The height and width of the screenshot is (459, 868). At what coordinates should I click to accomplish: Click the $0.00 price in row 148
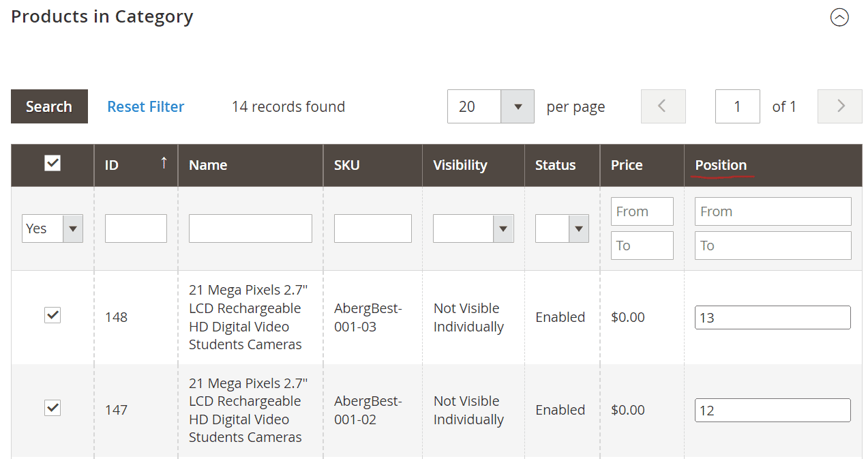(628, 317)
